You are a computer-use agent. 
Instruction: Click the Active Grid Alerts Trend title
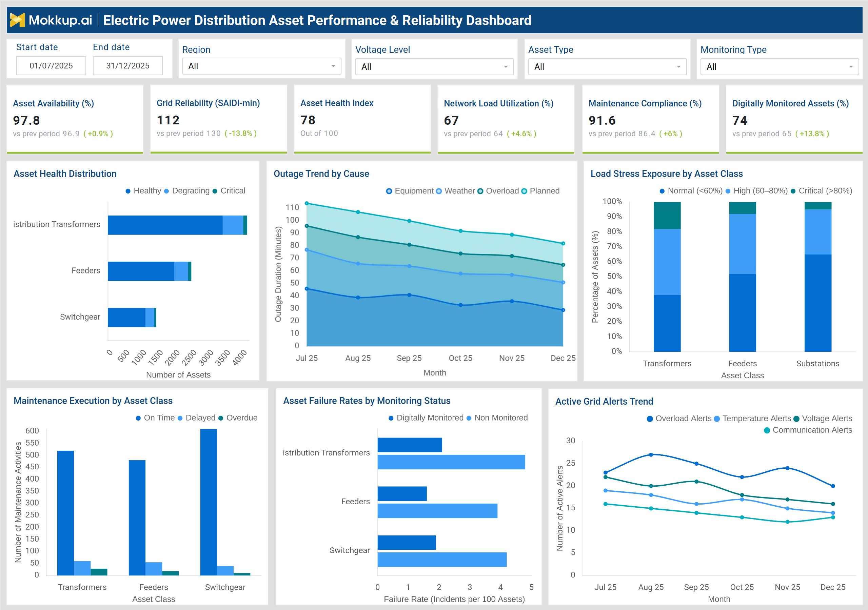[x=604, y=402]
